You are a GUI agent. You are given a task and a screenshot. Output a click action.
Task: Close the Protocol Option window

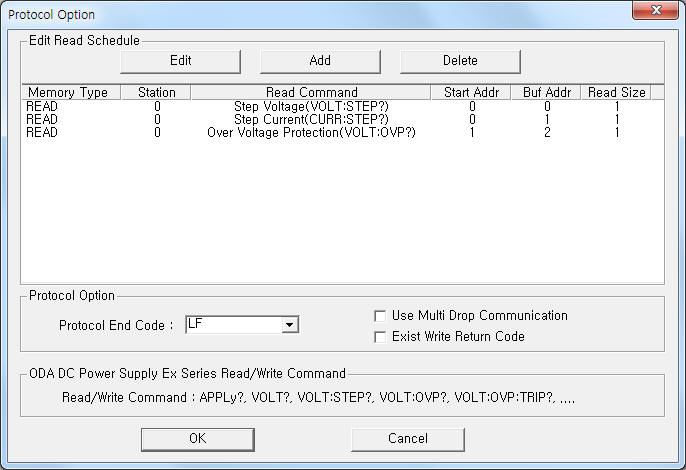point(655,11)
